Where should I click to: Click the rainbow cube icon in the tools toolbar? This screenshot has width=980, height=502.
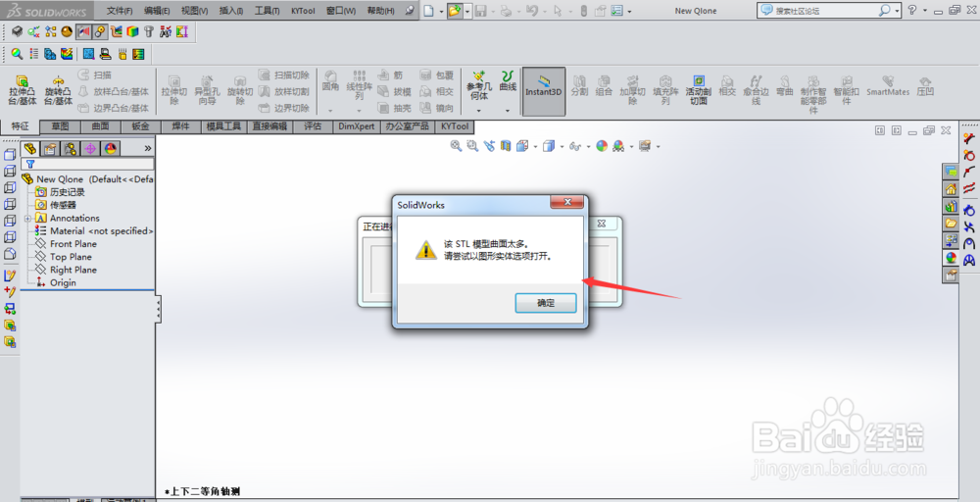coord(132,31)
